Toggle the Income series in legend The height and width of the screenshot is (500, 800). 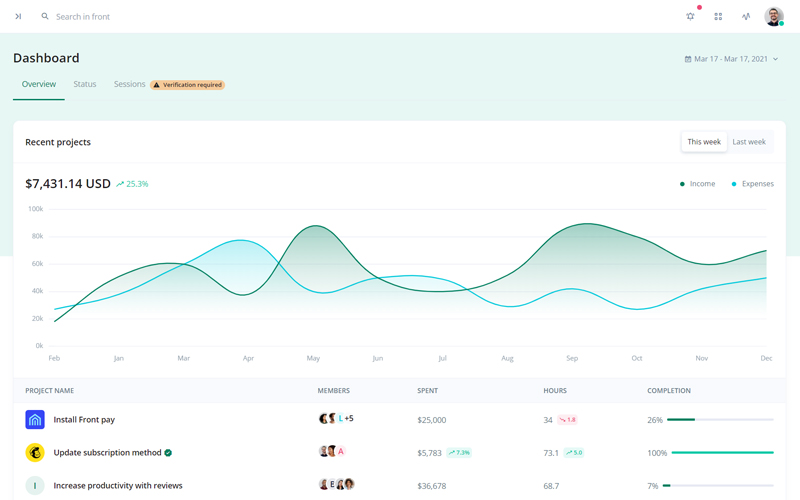point(698,184)
